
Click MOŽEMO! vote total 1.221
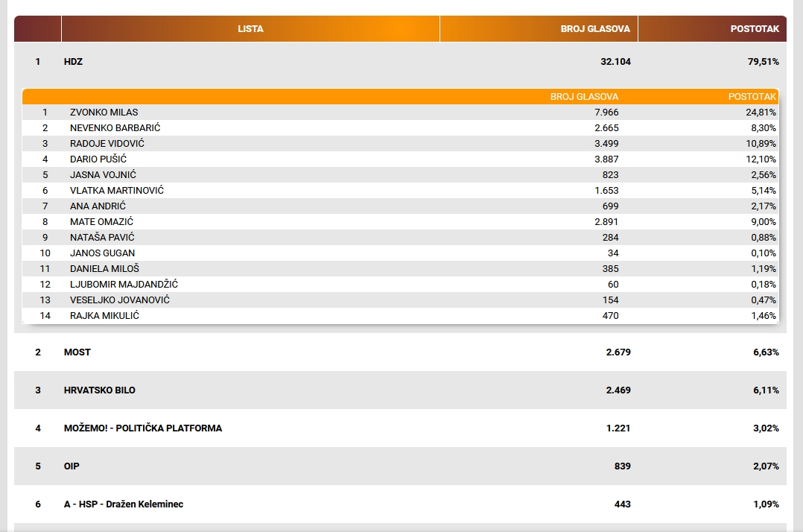pyautogui.click(x=618, y=428)
